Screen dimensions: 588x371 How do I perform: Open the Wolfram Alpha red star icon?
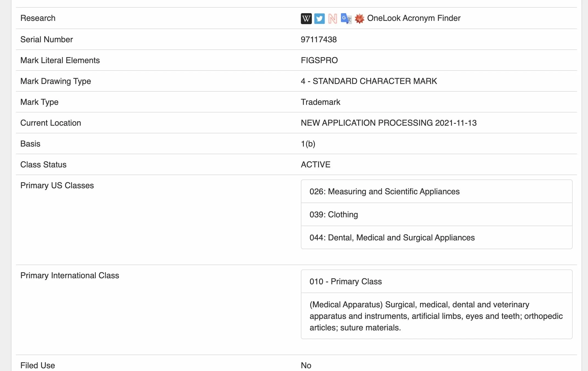[x=359, y=19]
